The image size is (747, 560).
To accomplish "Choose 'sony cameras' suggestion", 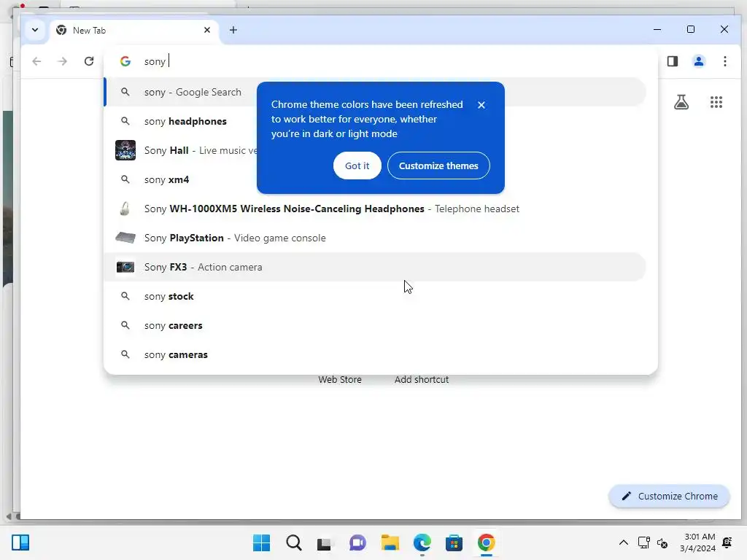I will (x=376, y=354).
